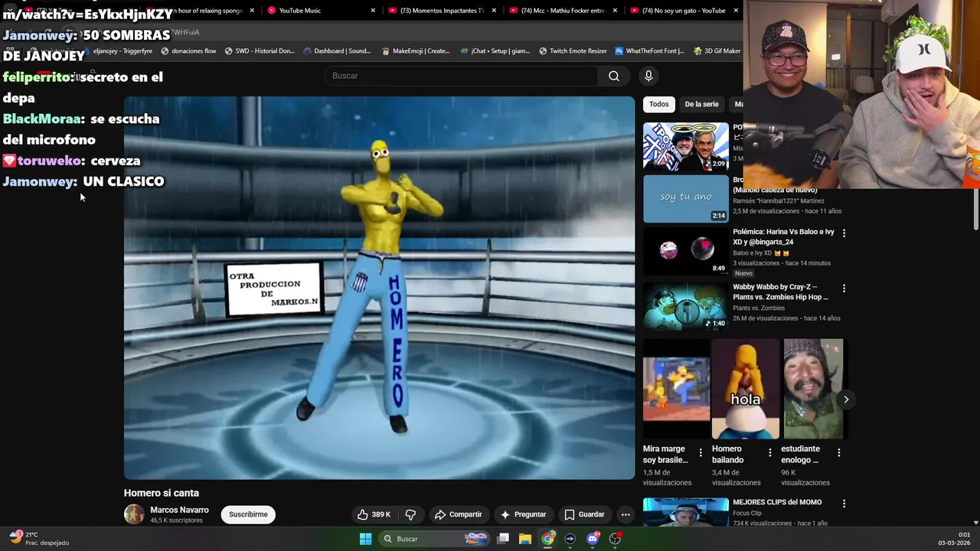Open Marcos Navarro channel avatar
Image resolution: width=980 pixels, height=551 pixels.
click(134, 514)
